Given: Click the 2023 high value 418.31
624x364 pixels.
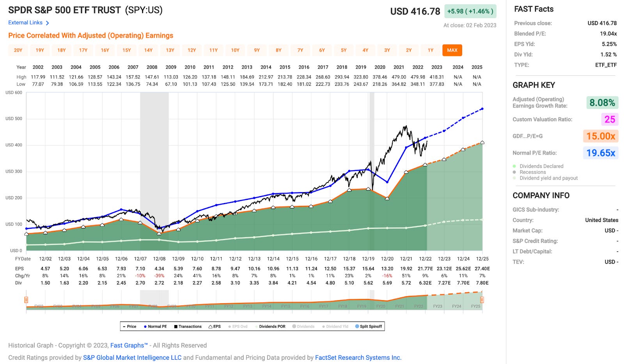Looking at the screenshot, I should [x=437, y=77].
